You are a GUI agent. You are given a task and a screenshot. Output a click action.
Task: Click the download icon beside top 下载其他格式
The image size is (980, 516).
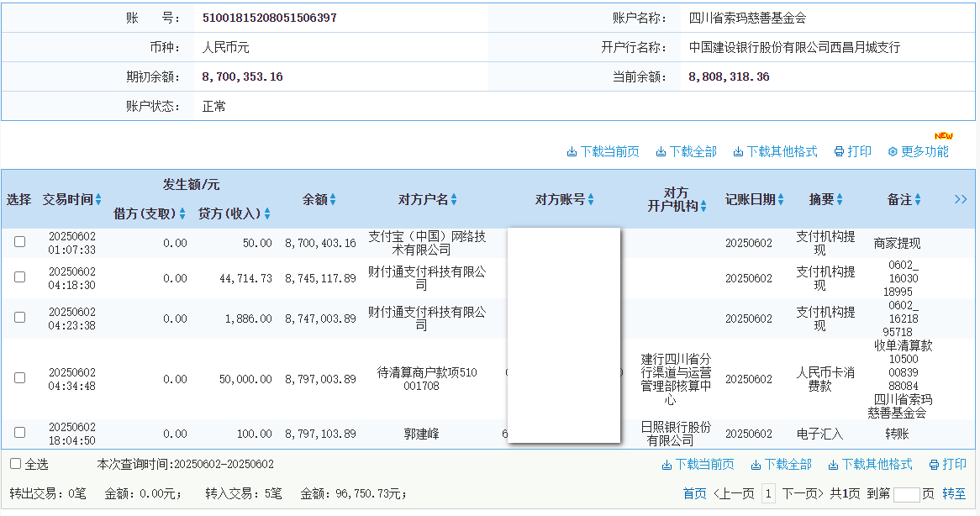pos(738,152)
